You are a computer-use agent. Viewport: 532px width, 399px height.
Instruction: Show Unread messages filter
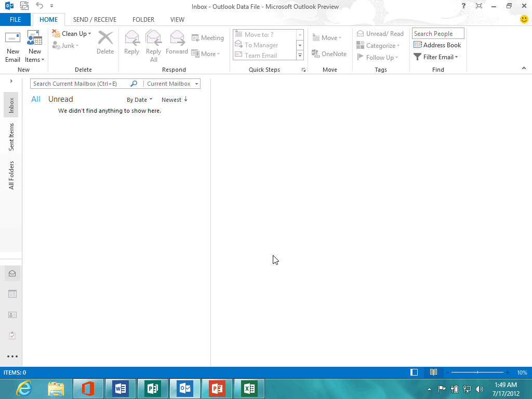(60, 99)
